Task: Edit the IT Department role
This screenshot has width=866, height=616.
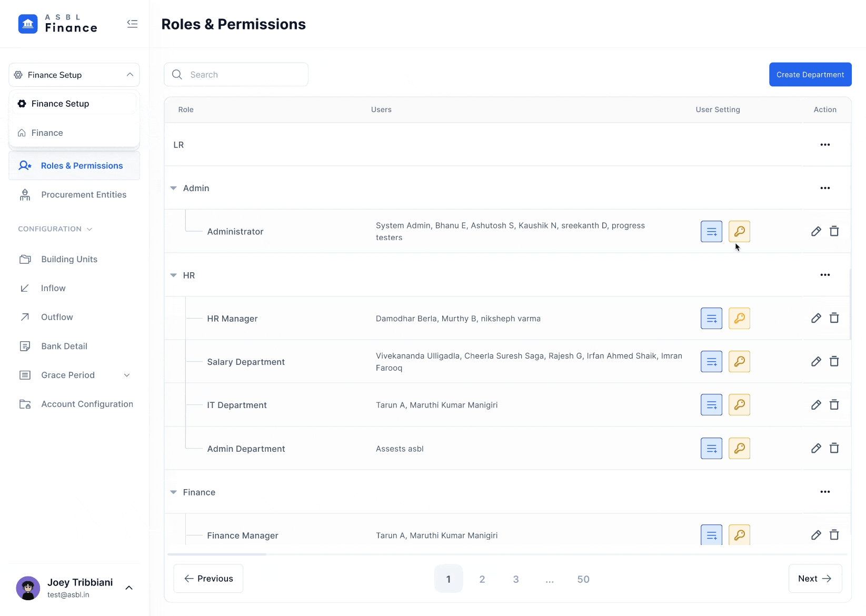Action: [816, 404]
